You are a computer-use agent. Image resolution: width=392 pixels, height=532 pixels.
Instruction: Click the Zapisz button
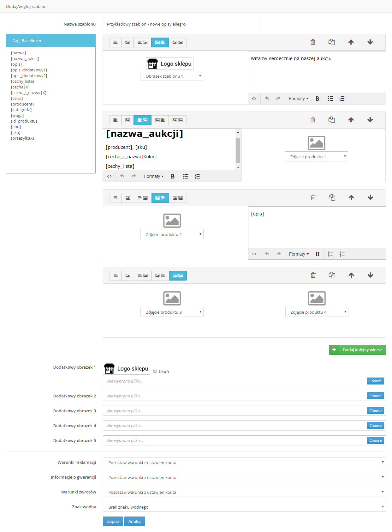113,521
